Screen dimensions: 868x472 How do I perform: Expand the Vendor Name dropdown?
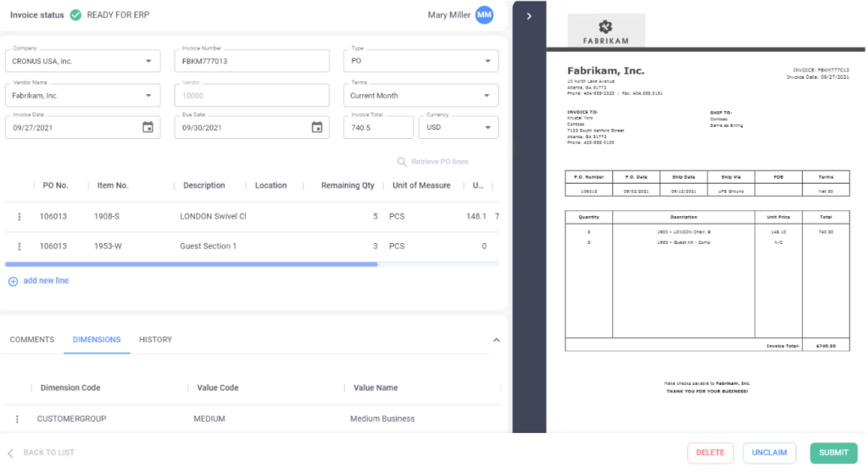[148, 95]
